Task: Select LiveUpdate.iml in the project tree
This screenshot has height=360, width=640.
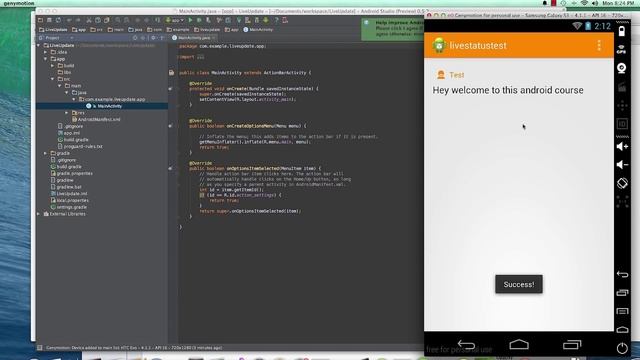Action: pyautogui.click(x=69, y=194)
